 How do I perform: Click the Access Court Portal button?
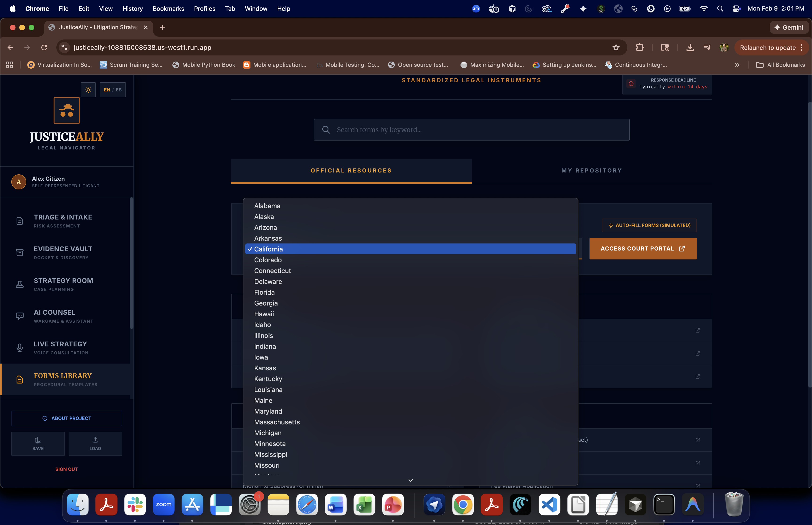(x=643, y=249)
